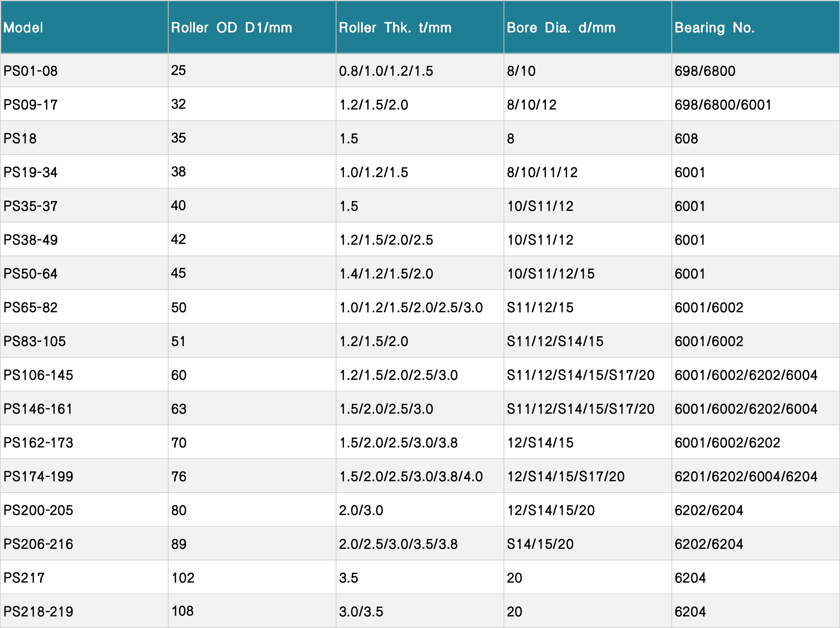Select the PS01-08 model cell
Screen dimensions: 840x628
[30, 71]
